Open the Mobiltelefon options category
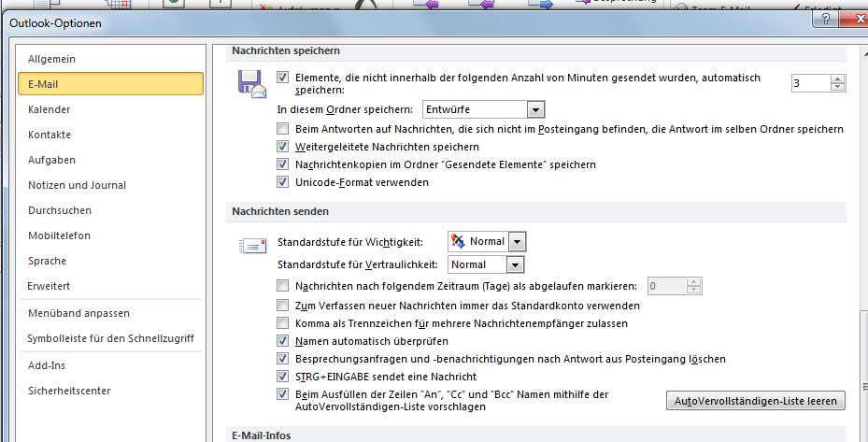The image size is (868, 442). tap(110, 235)
